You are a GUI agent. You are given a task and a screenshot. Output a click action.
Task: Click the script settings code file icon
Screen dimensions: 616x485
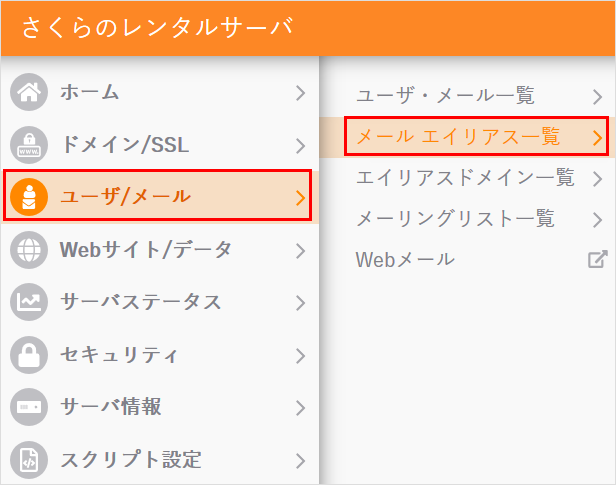coord(29,460)
